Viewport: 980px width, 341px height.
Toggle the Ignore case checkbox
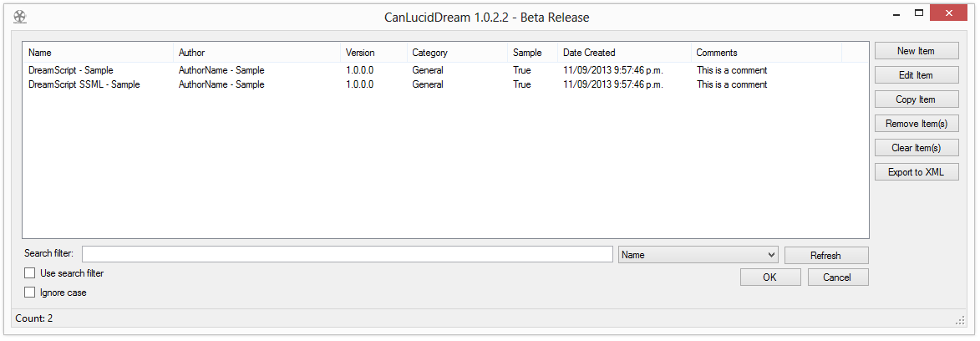point(30,293)
